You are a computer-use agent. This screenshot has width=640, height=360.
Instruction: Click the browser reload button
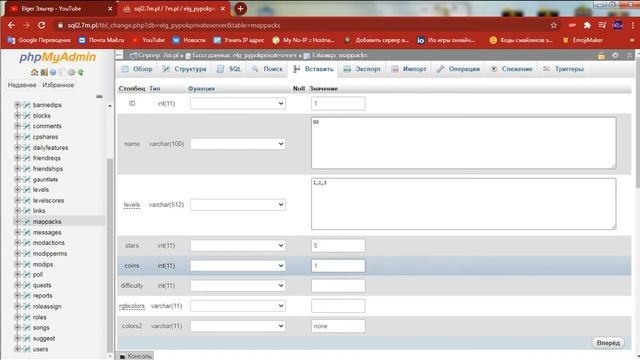(42, 25)
